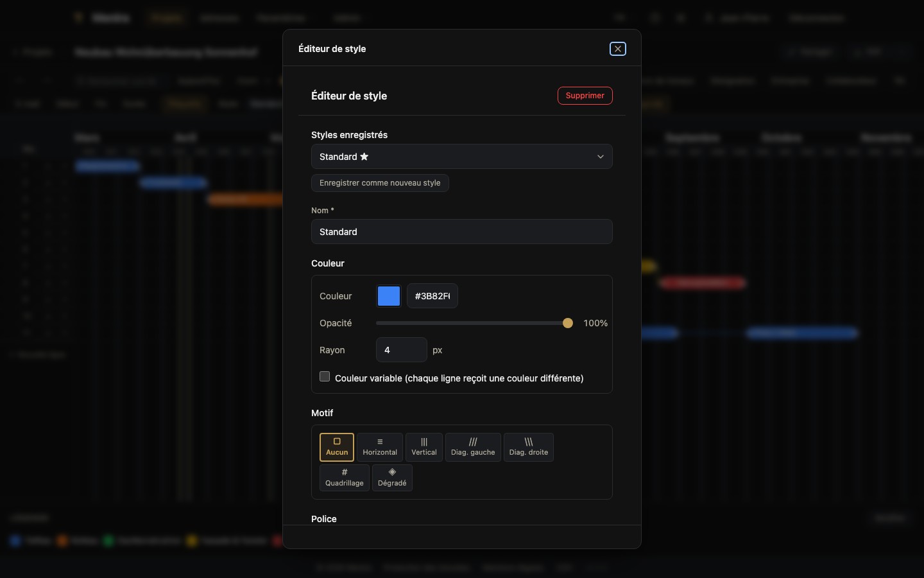This screenshot has width=924, height=578.
Task: Click the red Supprimer button
Action: click(x=585, y=96)
